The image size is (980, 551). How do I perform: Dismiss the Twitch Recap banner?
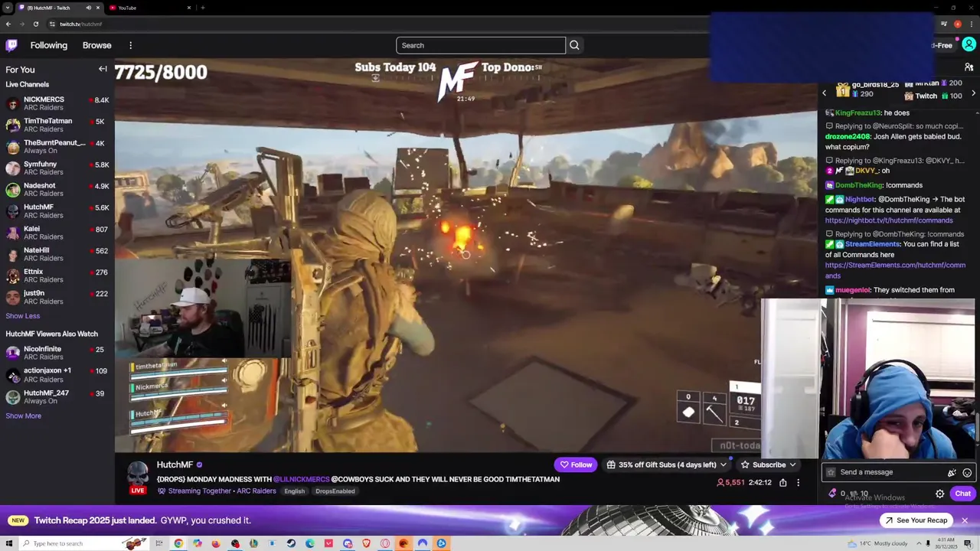pyautogui.click(x=965, y=520)
